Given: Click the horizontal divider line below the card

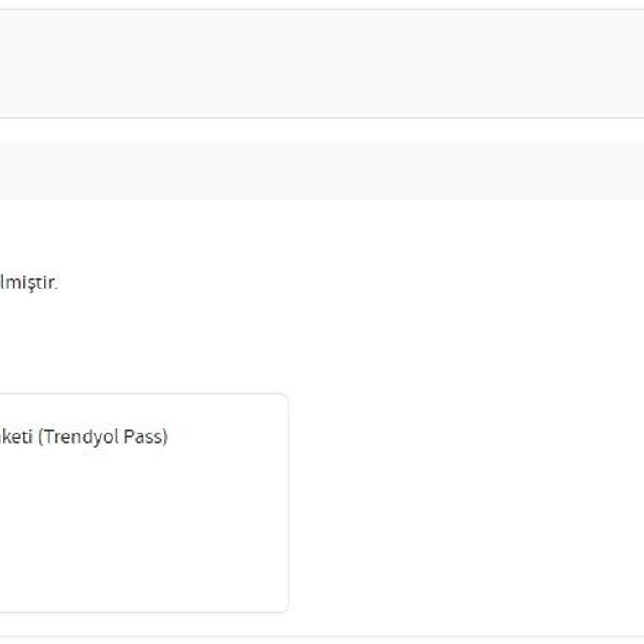Looking at the screenshot, I should point(322,636).
